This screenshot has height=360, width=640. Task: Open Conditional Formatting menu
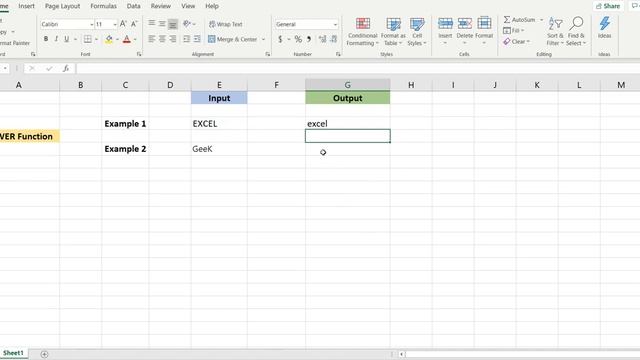pyautogui.click(x=362, y=31)
